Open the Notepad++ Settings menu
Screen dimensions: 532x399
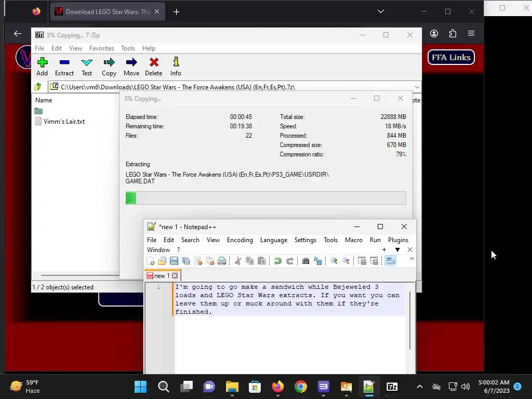pyautogui.click(x=305, y=240)
